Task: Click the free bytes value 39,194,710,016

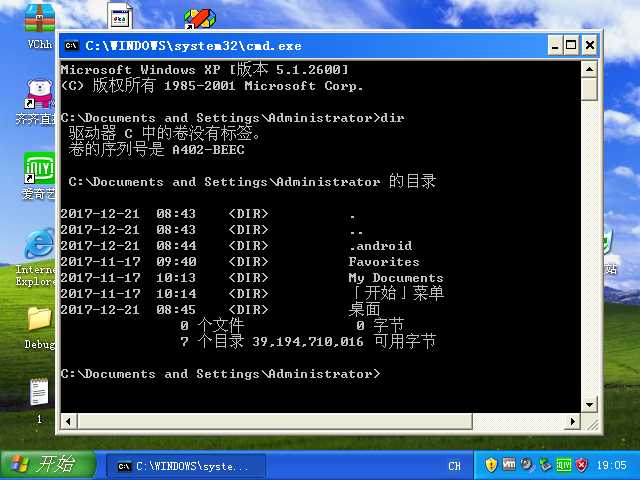Action: point(308,342)
